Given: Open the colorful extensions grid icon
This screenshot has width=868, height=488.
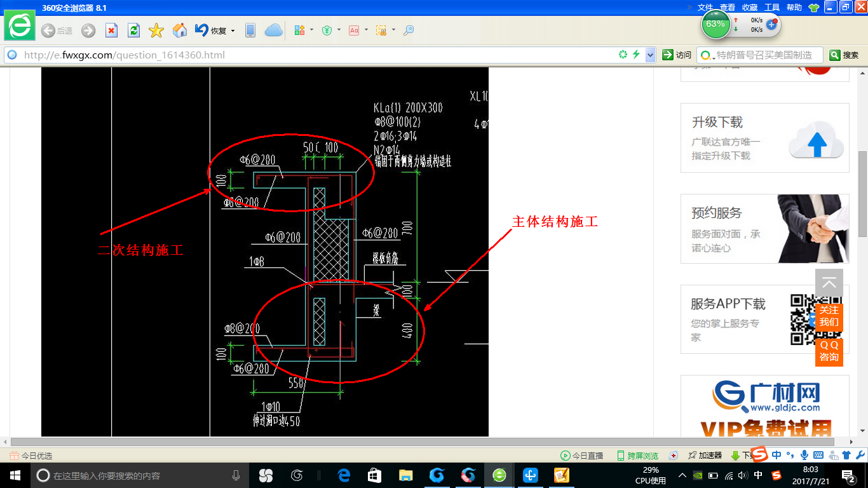Looking at the screenshot, I should 301,30.
